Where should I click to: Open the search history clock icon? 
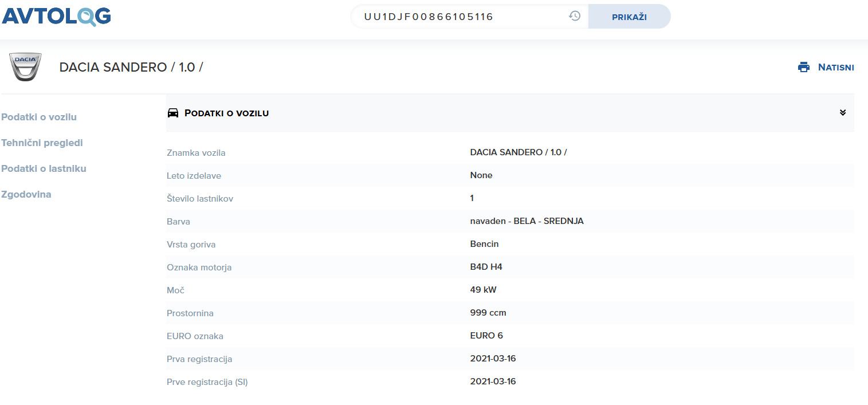tap(575, 16)
